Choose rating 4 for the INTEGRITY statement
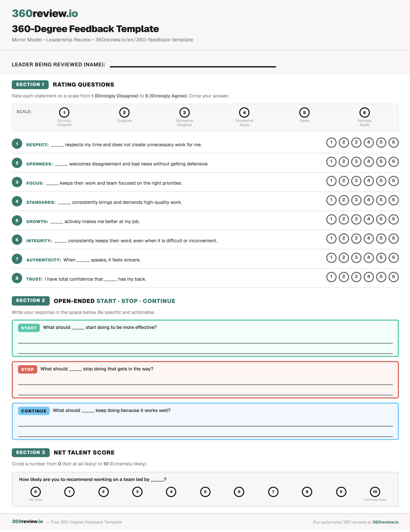410x532 pixels. point(368,238)
